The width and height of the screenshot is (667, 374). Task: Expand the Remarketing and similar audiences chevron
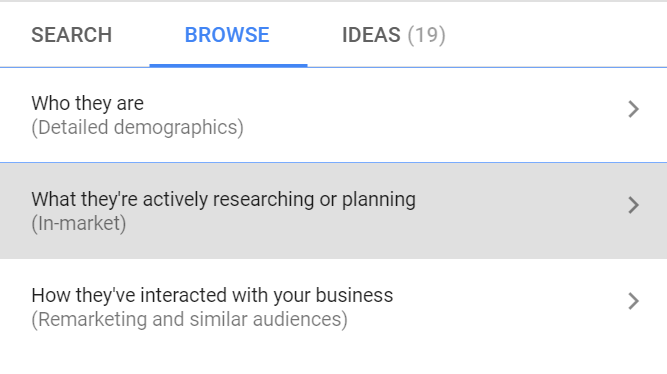click(633, 301)
